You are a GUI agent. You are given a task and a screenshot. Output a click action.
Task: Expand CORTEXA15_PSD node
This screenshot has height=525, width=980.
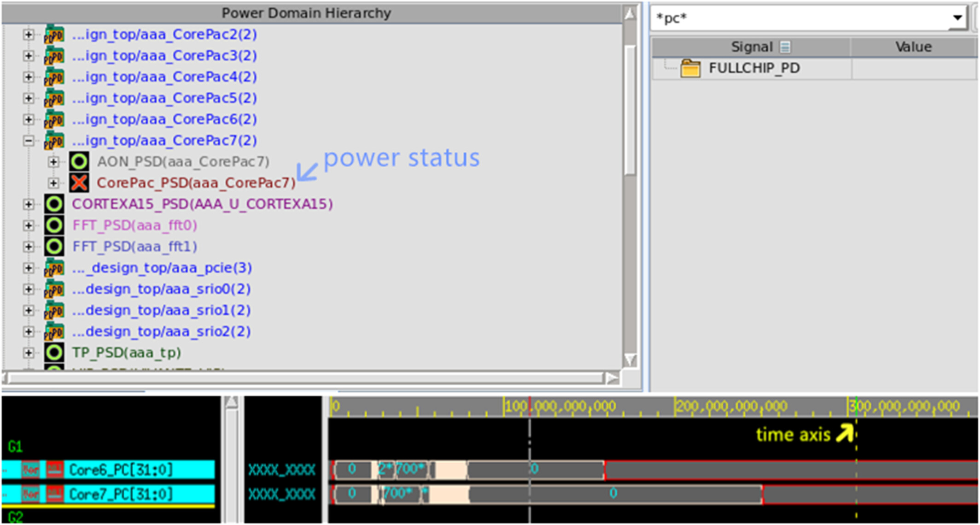(29, 205)
